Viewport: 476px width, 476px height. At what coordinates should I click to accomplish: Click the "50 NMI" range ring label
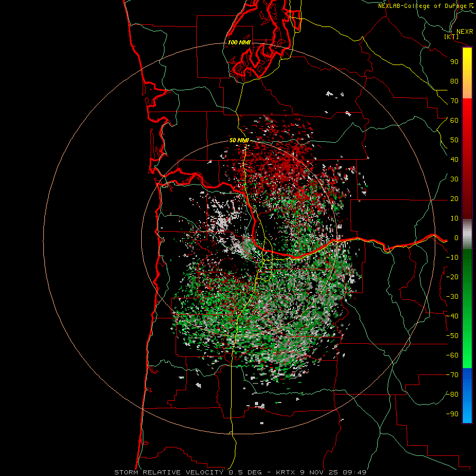[x=239, y=140]
